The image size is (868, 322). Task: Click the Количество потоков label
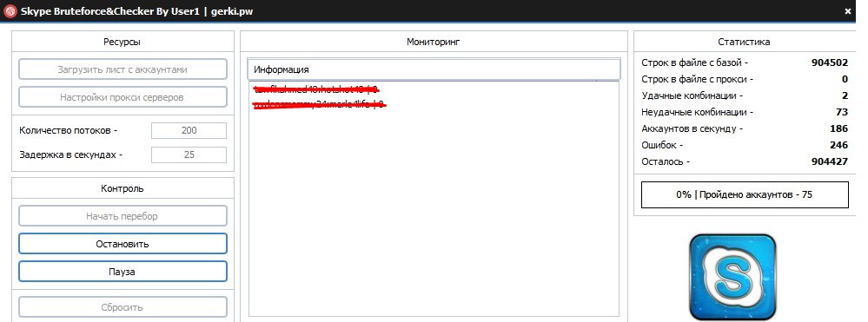click(69, 130)
